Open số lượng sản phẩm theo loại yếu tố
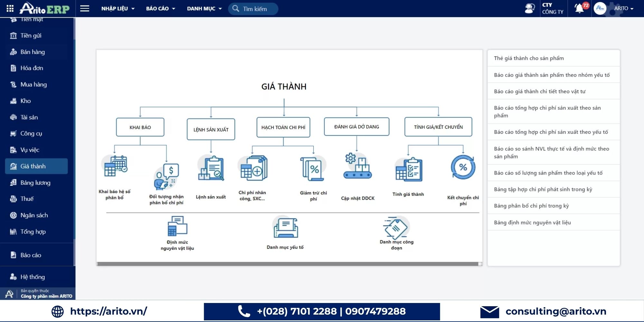The height and width of the screenshot is (322, 644). [x=554, y=173]
